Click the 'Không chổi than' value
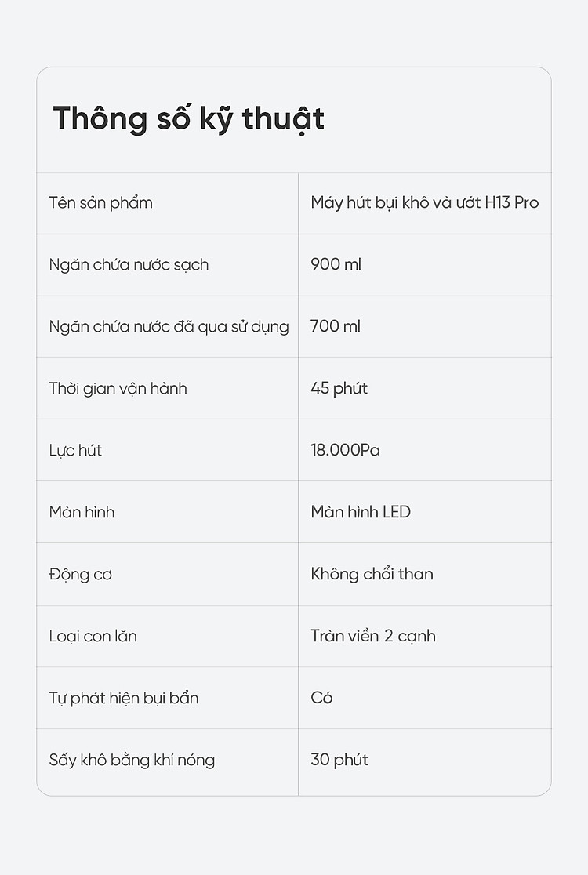Screen dimensions: 588x875 click(x=372, y=574)
